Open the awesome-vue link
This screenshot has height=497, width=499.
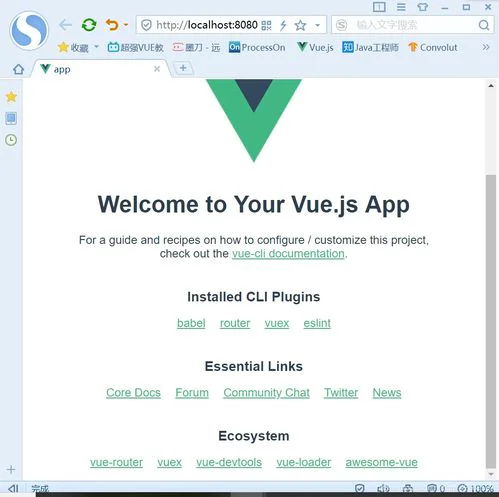(381, 463)
